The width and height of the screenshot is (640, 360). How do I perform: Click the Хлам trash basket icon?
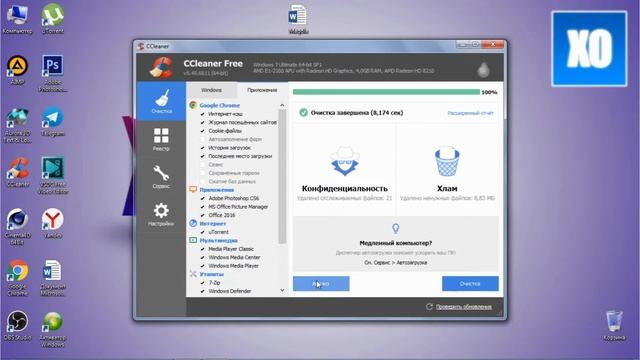447,162
